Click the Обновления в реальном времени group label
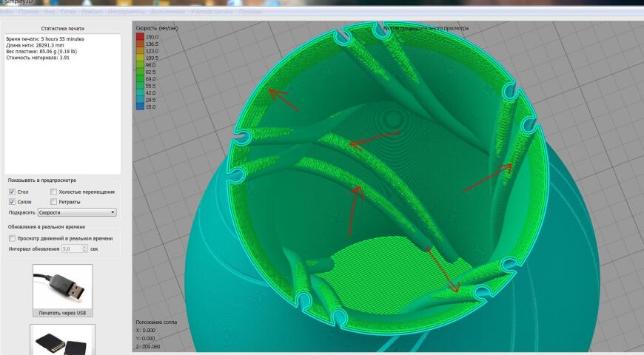 point(47,226)
